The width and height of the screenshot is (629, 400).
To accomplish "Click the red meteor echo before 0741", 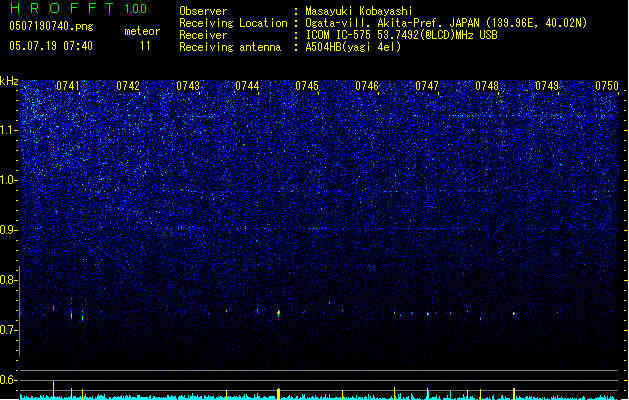I will 53,308.
